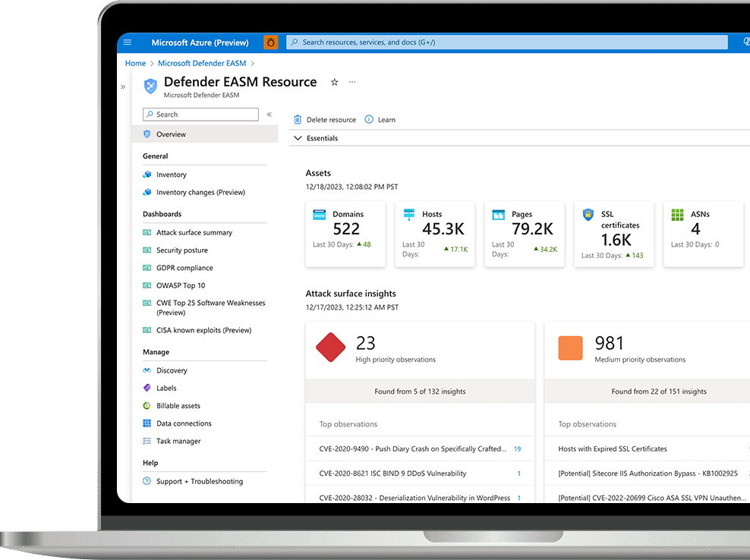The height and width of the screenshot is (560, 750).
Task: Click the Delete resource trash icon
Action: click(x=298, y=120)
